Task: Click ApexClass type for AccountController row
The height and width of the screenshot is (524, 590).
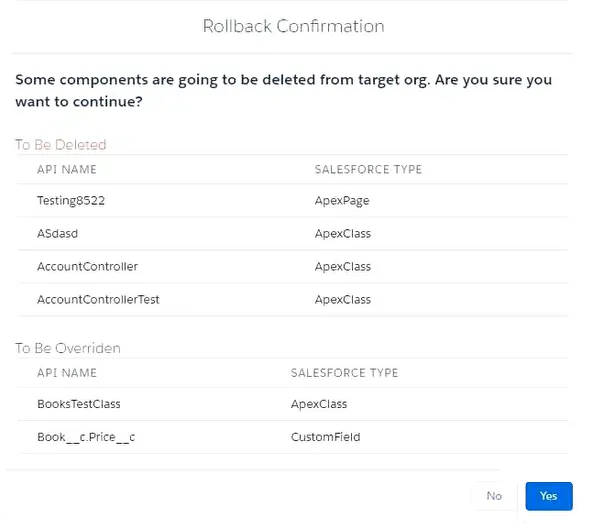Action: click(343, 266)
